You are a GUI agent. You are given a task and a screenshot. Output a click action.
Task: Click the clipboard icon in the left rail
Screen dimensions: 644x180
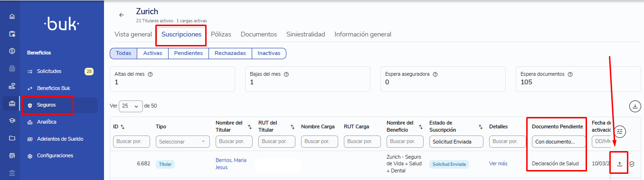tap(12, 34)
